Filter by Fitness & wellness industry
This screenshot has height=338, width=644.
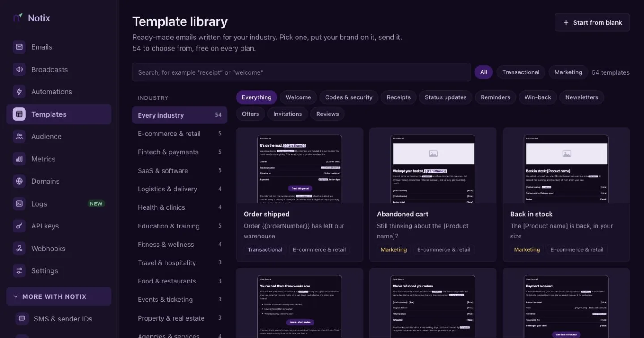(180, 244)
